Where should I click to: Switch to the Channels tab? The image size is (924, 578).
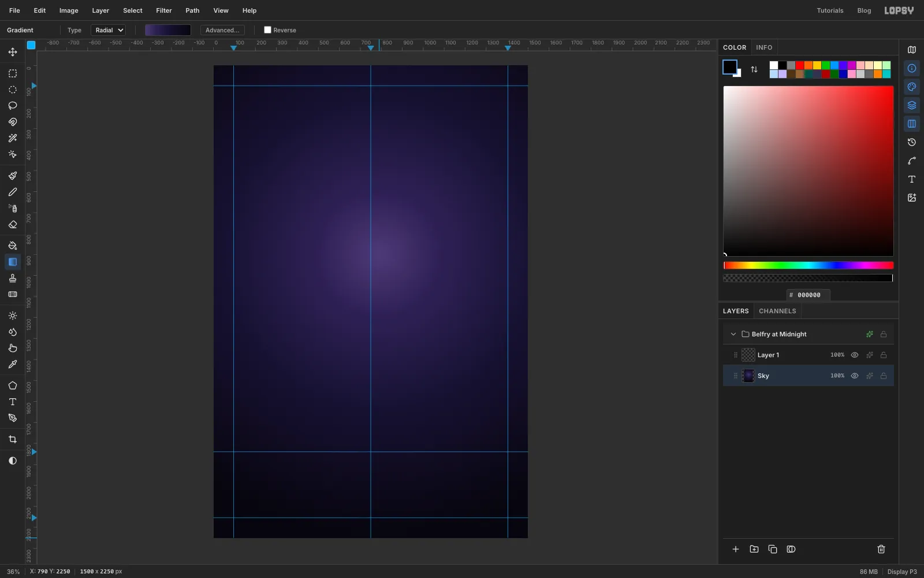tap(777, 311)
